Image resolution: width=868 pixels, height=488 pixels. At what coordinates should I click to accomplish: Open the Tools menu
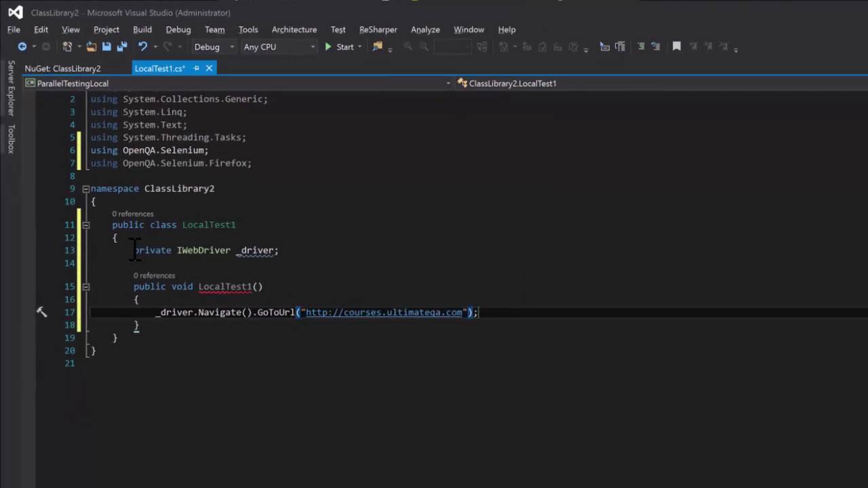pos(248,29)
